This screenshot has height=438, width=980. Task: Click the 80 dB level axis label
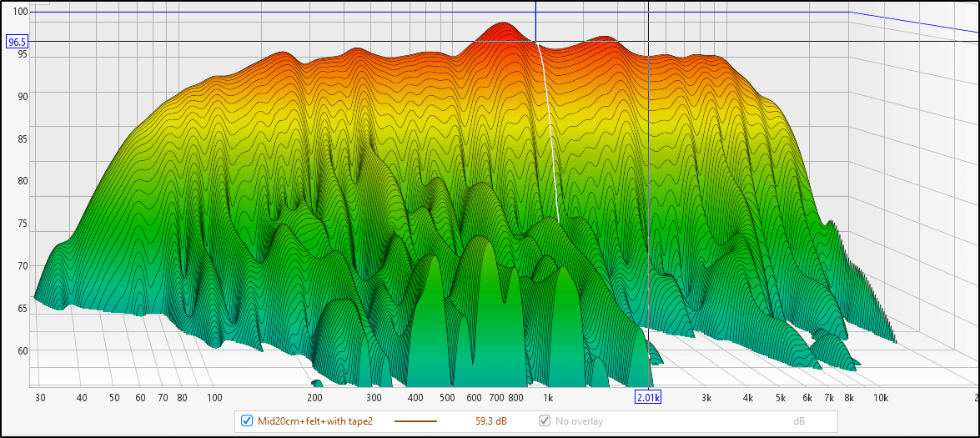click(23, 181)
